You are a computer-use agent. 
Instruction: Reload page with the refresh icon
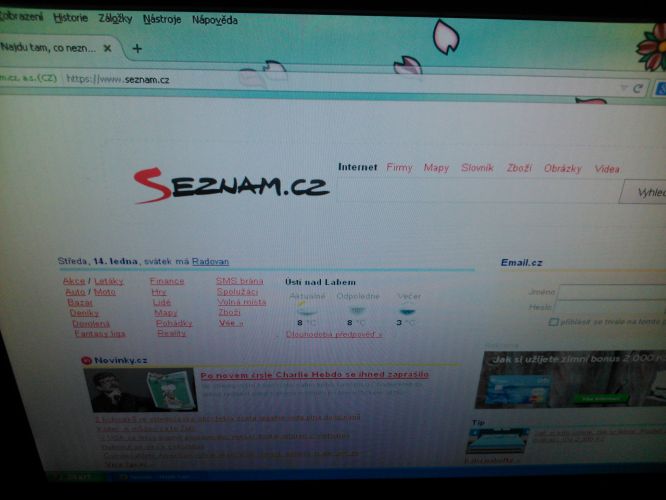[x=637, y=88]
